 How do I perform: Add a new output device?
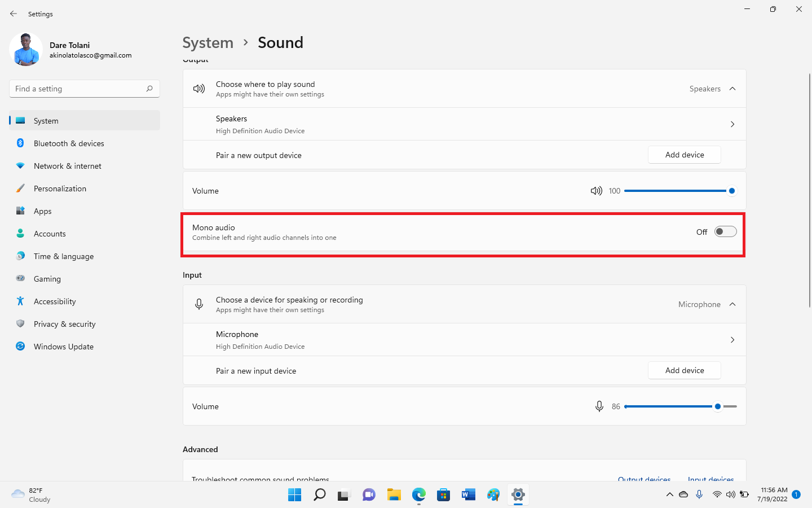pyautogui.click(x=685, y=155)
